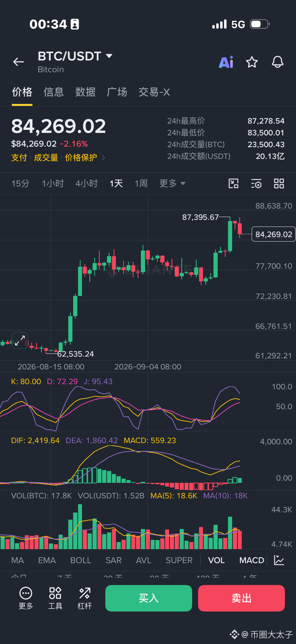Expand the chart to full screen

20,340
